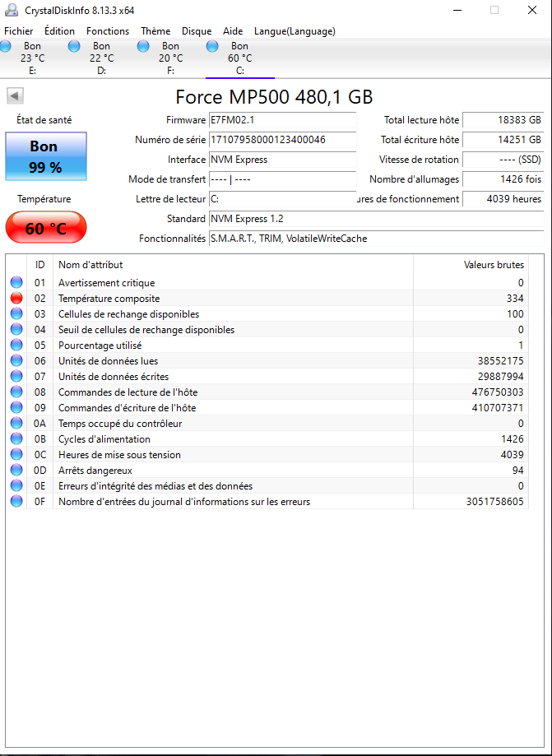Select disk F: status orb at 20 °C
The width and height of the screenshot is (552, 756).
click(143, 46)
